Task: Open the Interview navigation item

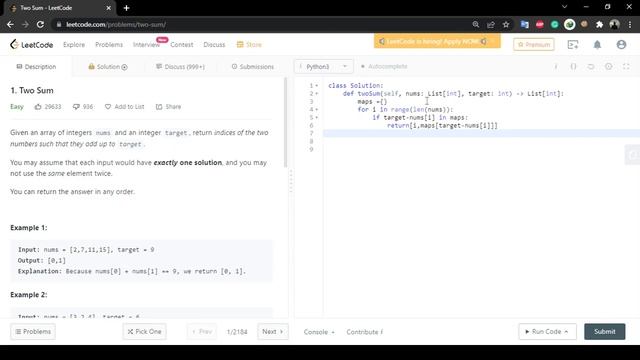Action: 146,44
